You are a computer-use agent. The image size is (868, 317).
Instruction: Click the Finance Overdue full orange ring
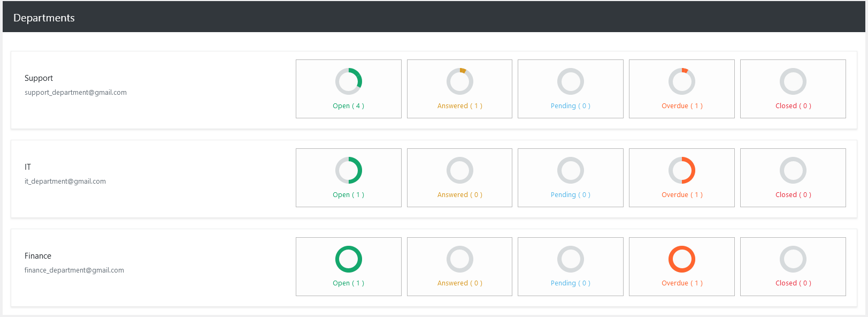pyautogui.click(x=681, y=259)
